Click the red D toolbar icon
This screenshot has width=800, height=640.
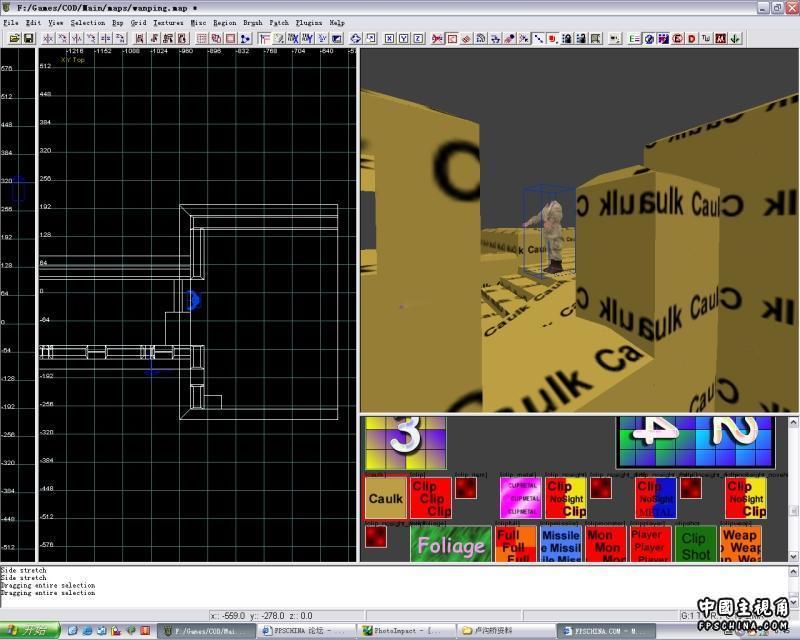(x=692, y=38)
